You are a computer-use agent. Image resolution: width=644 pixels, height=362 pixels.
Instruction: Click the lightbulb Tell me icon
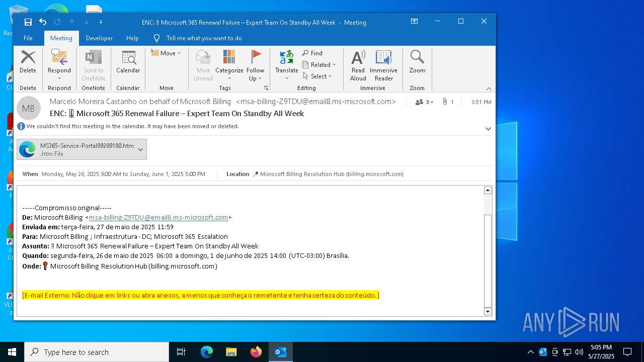click(x=157, y=38)
